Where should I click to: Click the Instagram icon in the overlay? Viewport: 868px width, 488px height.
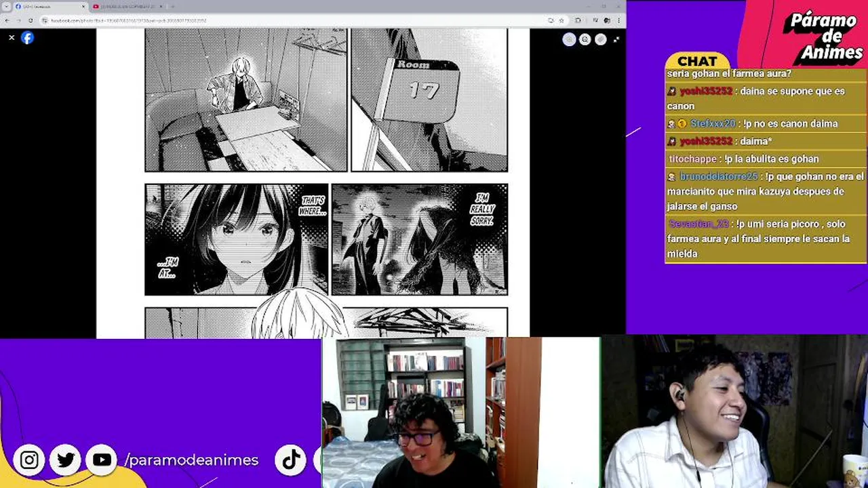pyautogui.click(x=29, y=460)
